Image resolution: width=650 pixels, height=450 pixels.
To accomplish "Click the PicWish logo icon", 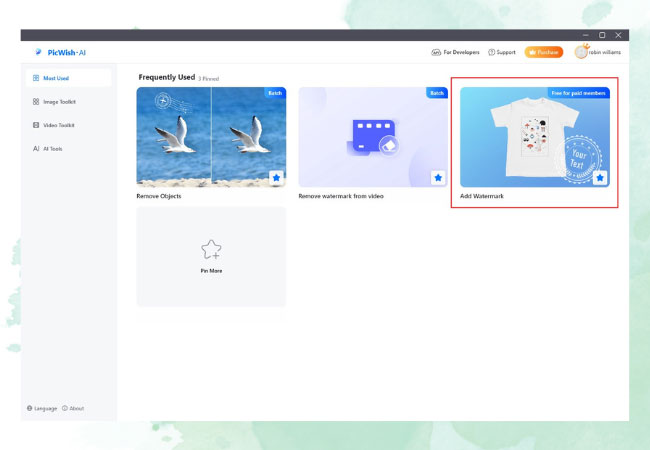I will [37, 52].
